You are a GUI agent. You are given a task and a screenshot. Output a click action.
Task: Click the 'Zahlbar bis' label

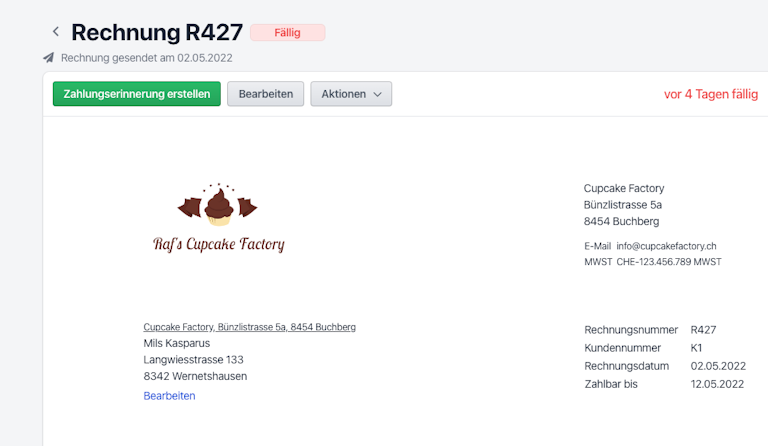(x=611, y=384)
